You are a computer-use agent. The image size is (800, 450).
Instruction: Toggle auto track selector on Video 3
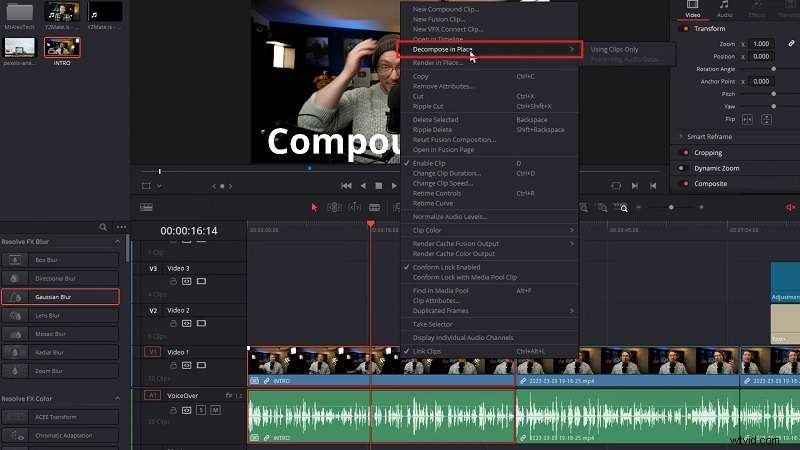click(187, 282)
